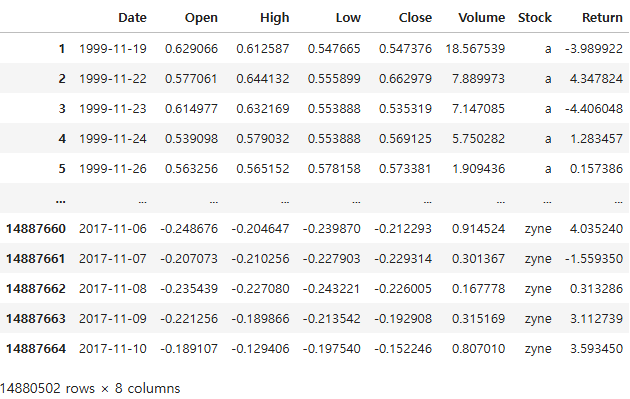Click date cell 2017-11-10
This screenshot has height=399, width=630.
click(x=112, y=349)
